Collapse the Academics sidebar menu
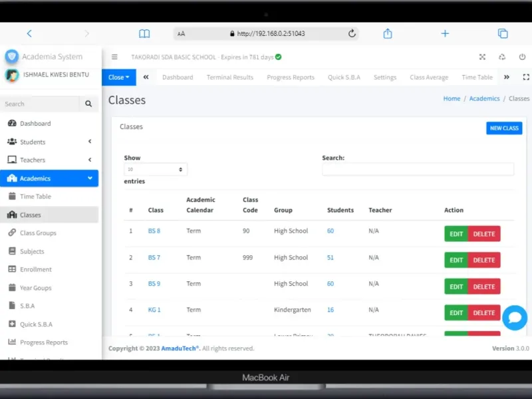This screenshot has width=532, height=399. coord(49,178)
